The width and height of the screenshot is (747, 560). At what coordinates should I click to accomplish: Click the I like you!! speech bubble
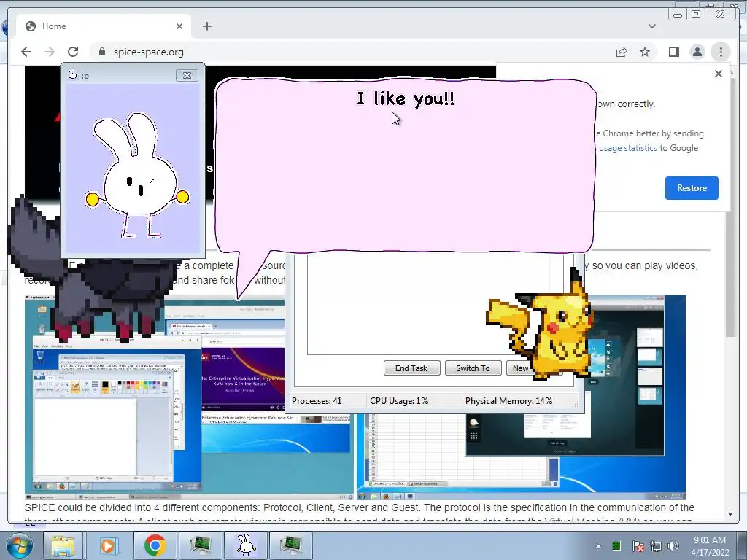tap(405, 167)
